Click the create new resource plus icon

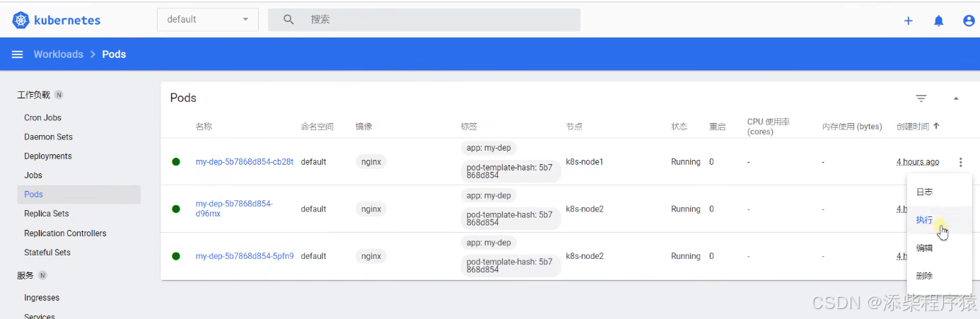[x=909, y=21]
